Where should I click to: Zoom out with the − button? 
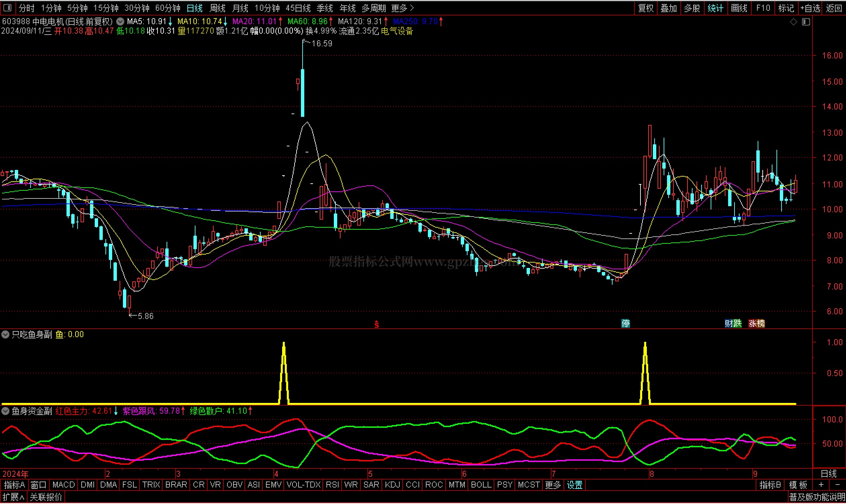pyautogui.click(x=837, y=486)
